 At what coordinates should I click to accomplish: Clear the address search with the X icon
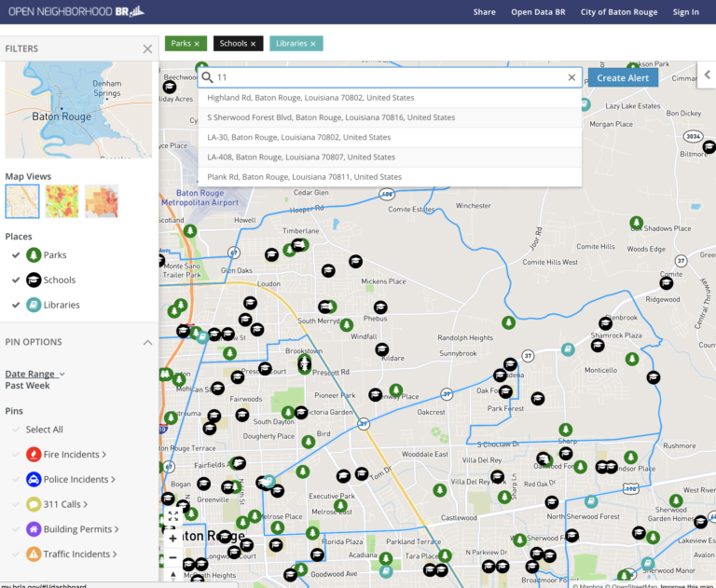(572, 78)
